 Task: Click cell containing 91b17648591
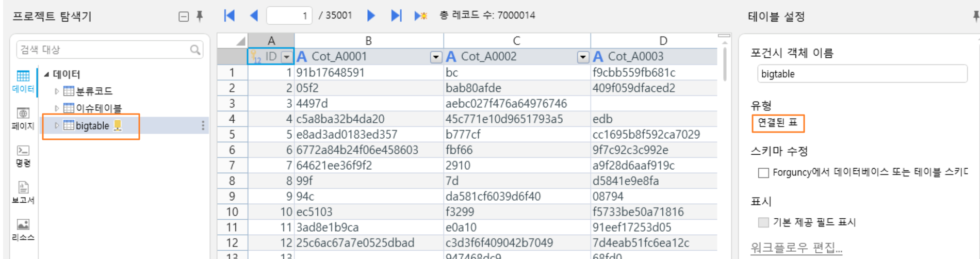click(369, 73)
